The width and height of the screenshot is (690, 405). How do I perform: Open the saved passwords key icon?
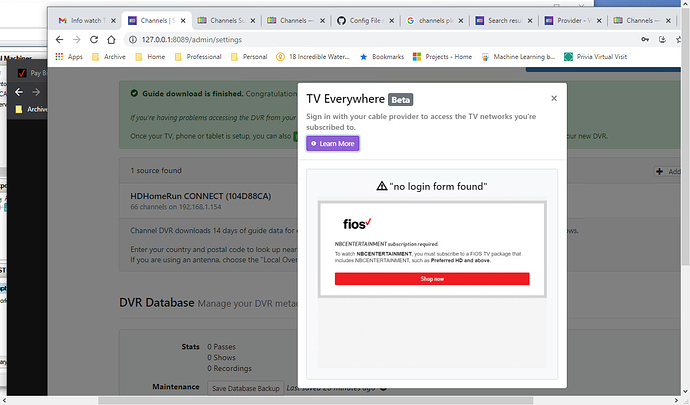[645, 40]
